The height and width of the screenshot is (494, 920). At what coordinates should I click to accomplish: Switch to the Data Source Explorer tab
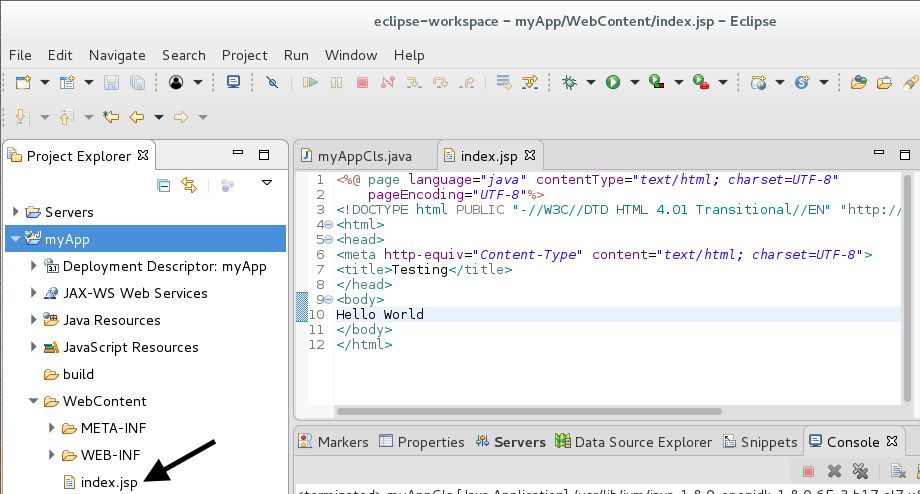click(634, 442)
